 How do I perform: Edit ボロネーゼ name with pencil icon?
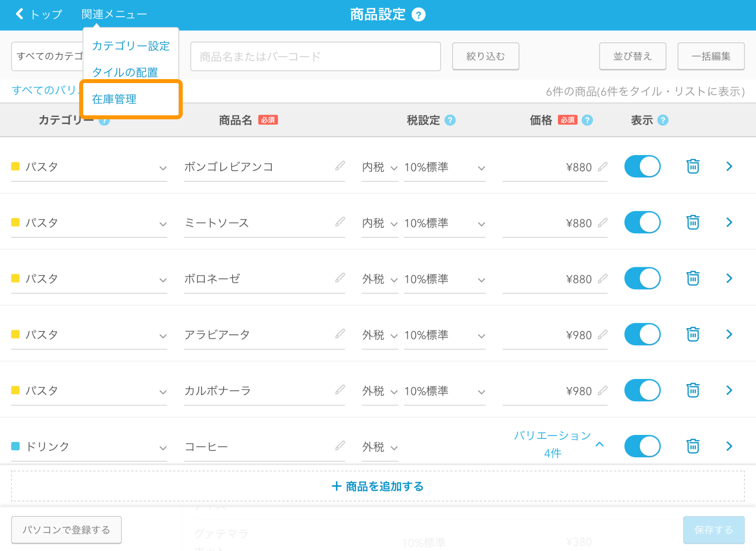[x=340, y=277]
